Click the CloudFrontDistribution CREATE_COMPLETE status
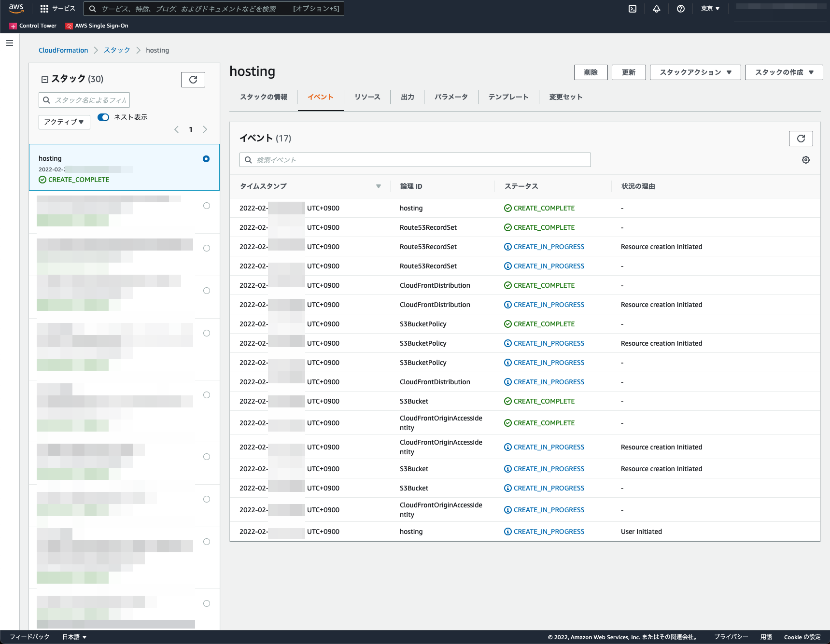Viewport: 830px width, 644px height. [x=539, y=285]
